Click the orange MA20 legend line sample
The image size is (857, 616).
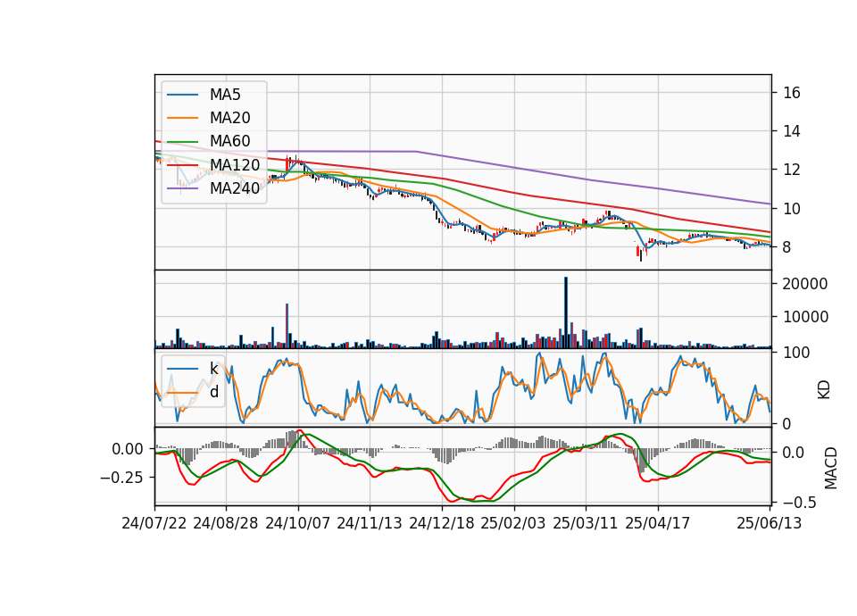182,118
